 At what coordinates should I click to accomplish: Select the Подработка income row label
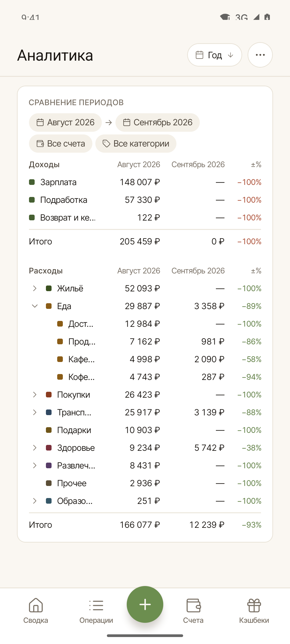(x=64, y=200)
